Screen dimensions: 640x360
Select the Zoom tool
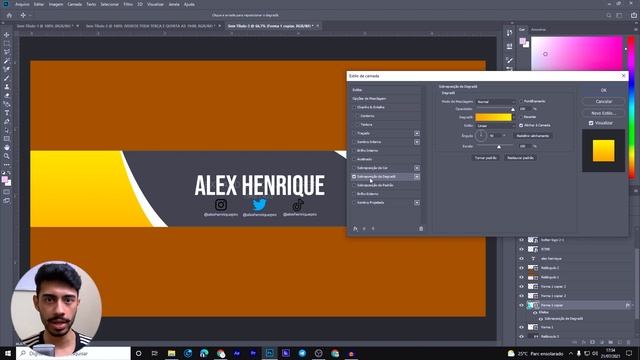coord(7,156)
